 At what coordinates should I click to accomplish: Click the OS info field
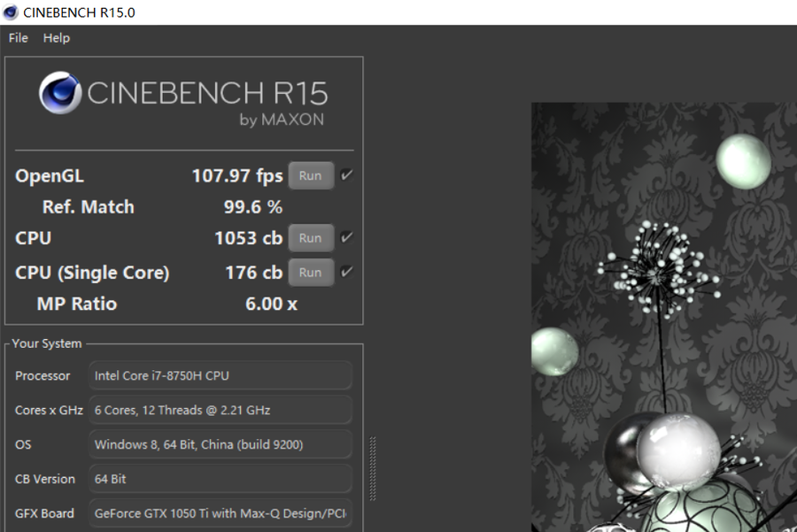[x=221, y=444]
